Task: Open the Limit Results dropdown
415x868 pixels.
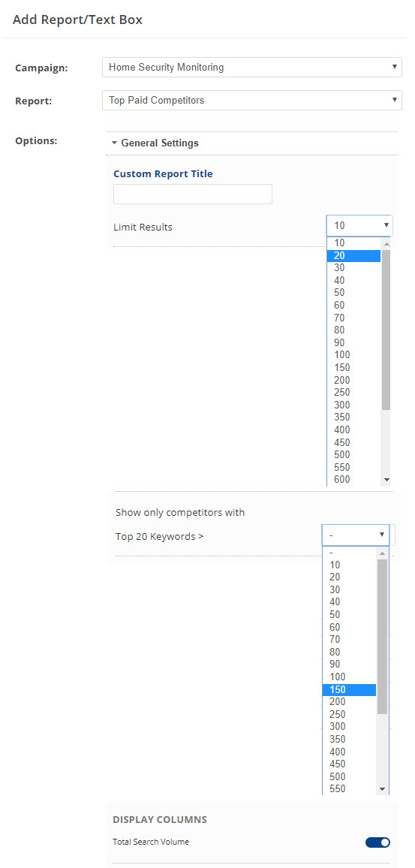Action: point(359,226)
